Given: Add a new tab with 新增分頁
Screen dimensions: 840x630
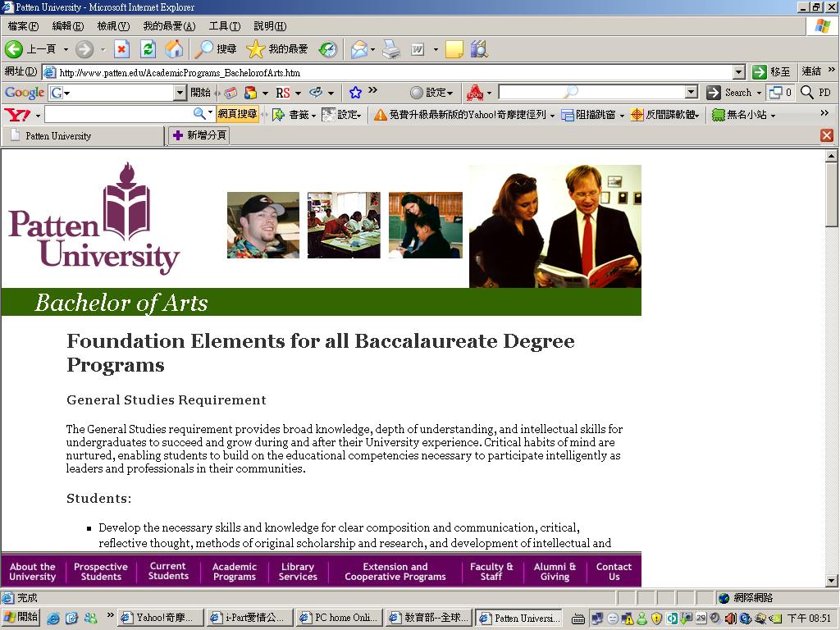Looking at the screenshot, I should (199, 135).
